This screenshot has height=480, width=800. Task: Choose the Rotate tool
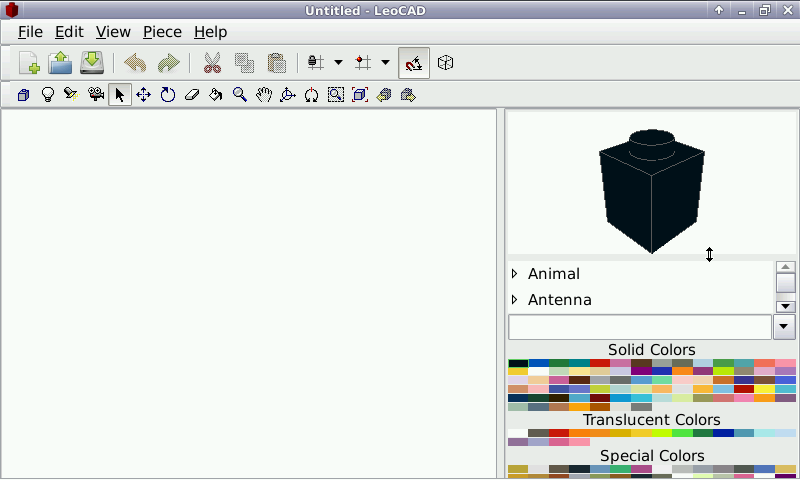pos(168,95)
